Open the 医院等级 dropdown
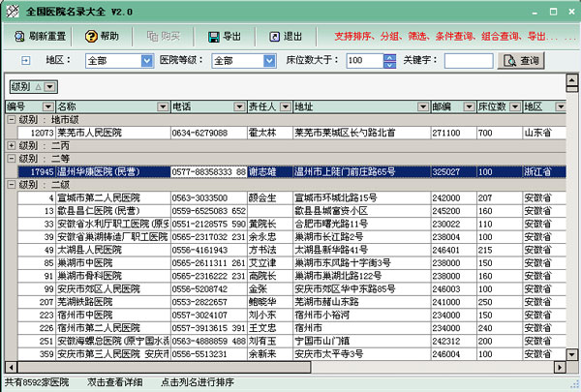 click(271, 60)
